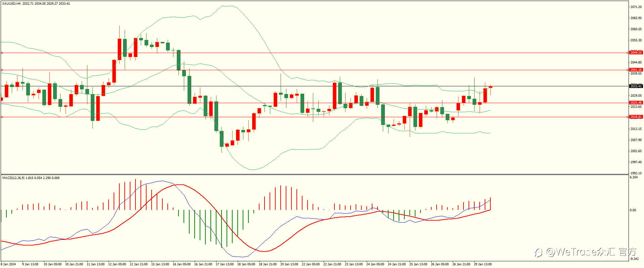This screenshot has width=644, height=268.
Task: Click the 24 Jan 05:00 time label
Action: 375,264
